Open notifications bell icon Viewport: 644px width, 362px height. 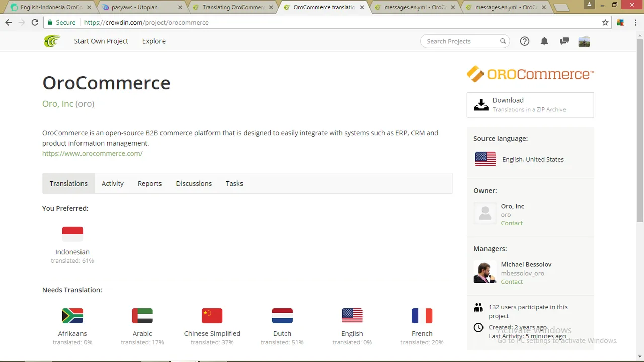(x=544, y=41)
